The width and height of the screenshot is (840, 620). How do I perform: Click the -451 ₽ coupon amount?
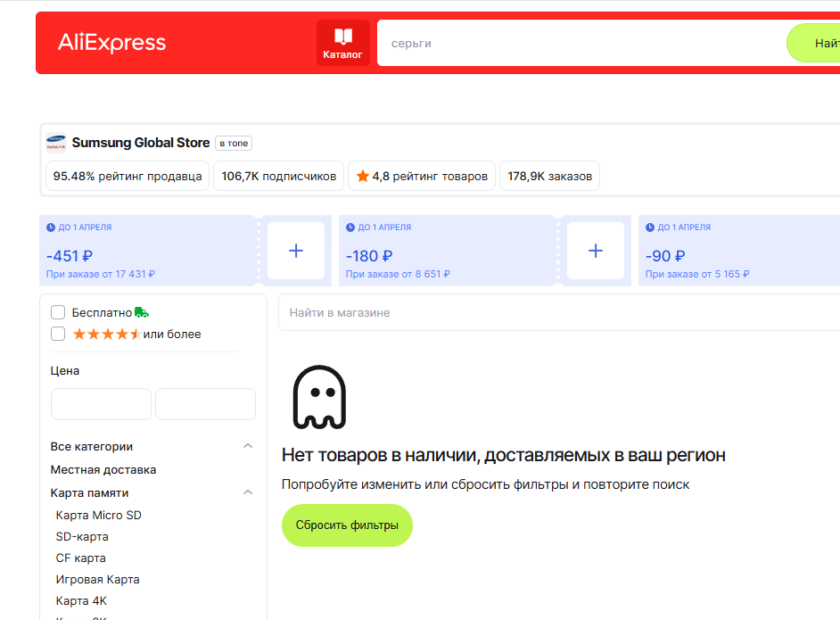[x=70, y=256]
